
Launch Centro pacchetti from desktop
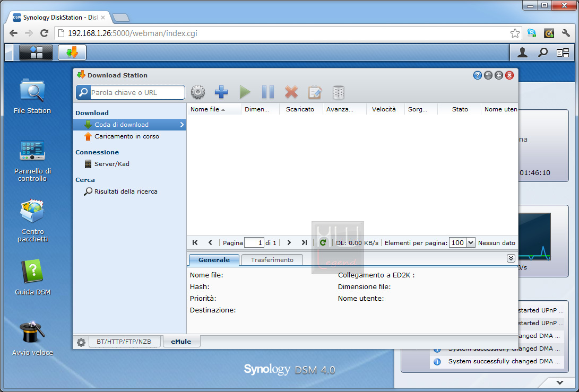[x=32, y=221]
